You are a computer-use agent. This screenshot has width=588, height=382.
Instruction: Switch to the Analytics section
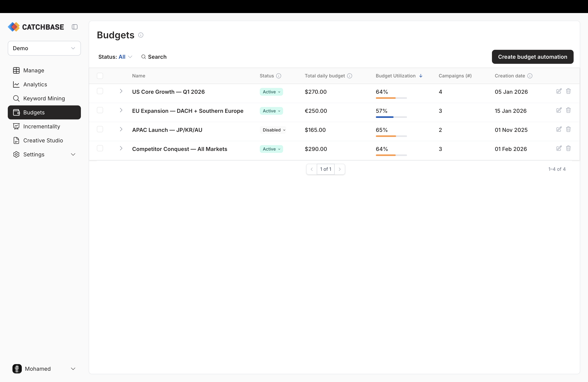35,84
